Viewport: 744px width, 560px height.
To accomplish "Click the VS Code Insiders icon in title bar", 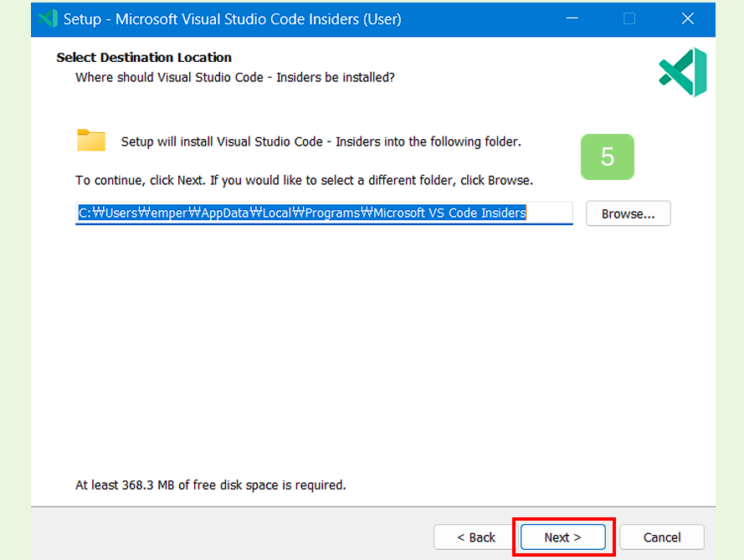I will (x=48, y=19).
